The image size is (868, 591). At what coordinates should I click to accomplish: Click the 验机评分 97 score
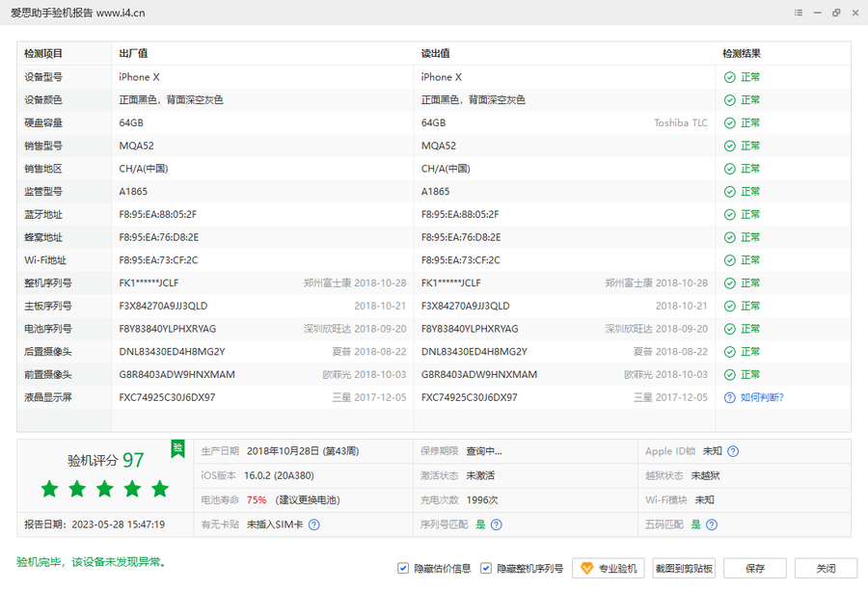coord(106,460)
